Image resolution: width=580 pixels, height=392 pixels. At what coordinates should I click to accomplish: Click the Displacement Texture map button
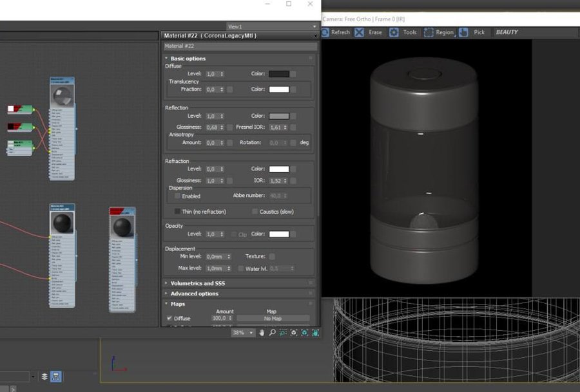(x=272, y=256)
